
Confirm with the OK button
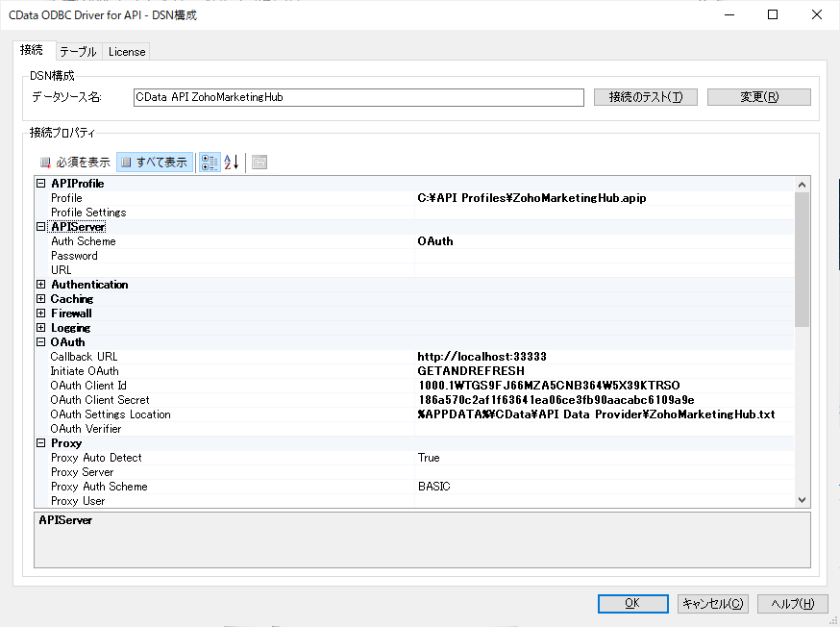pos(632,603)
